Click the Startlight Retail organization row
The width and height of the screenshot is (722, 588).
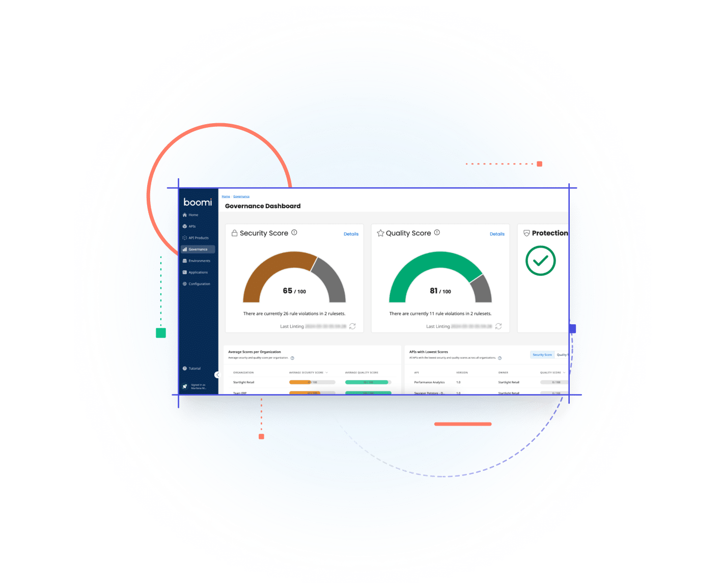pos(313,382)
